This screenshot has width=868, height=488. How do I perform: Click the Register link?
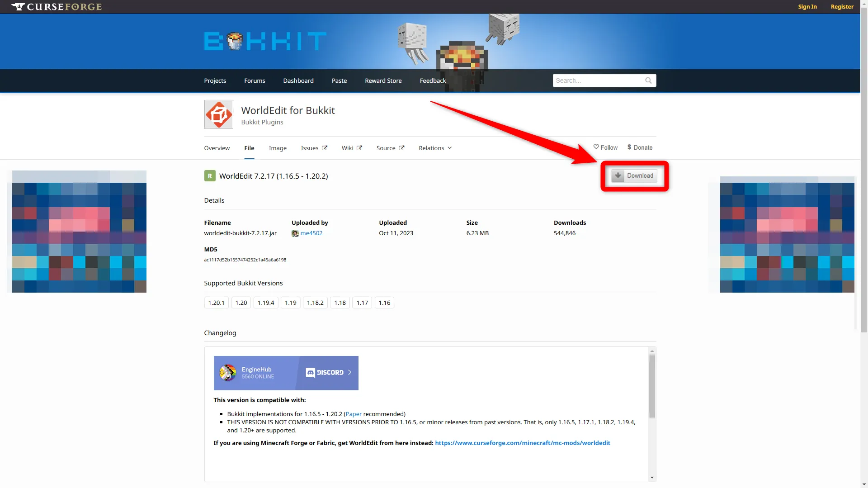click(x=842, y=7)
